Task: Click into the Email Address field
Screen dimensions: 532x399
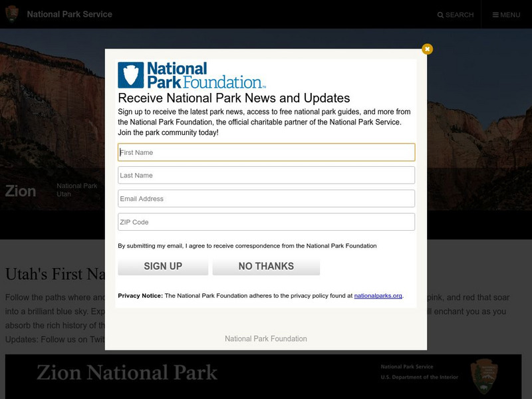Action: 267,198
